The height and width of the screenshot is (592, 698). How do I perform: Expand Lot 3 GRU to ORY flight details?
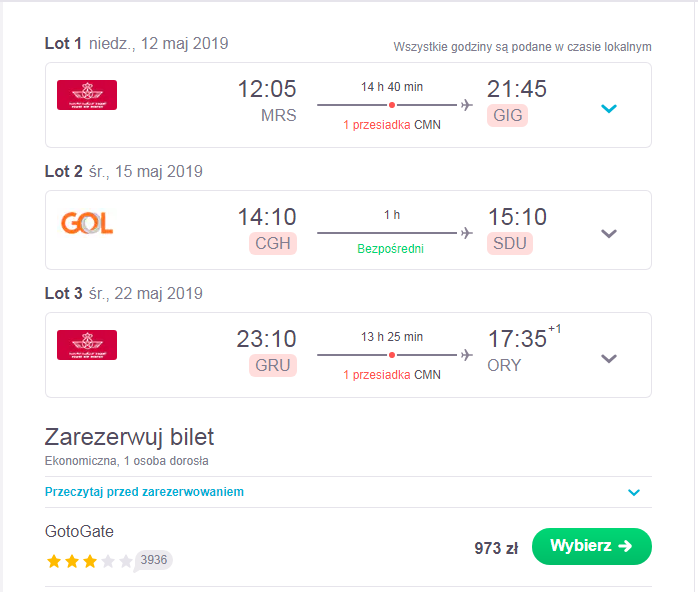pyautogui.click(x=609, y=359)
